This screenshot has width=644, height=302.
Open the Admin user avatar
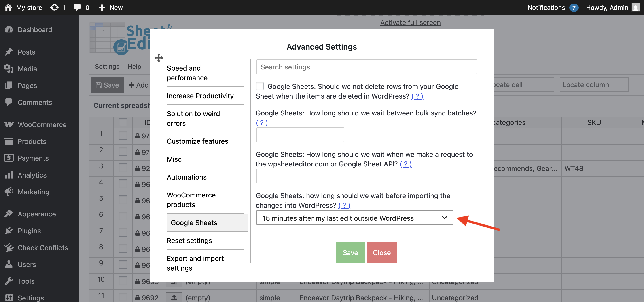coord(635,8)
